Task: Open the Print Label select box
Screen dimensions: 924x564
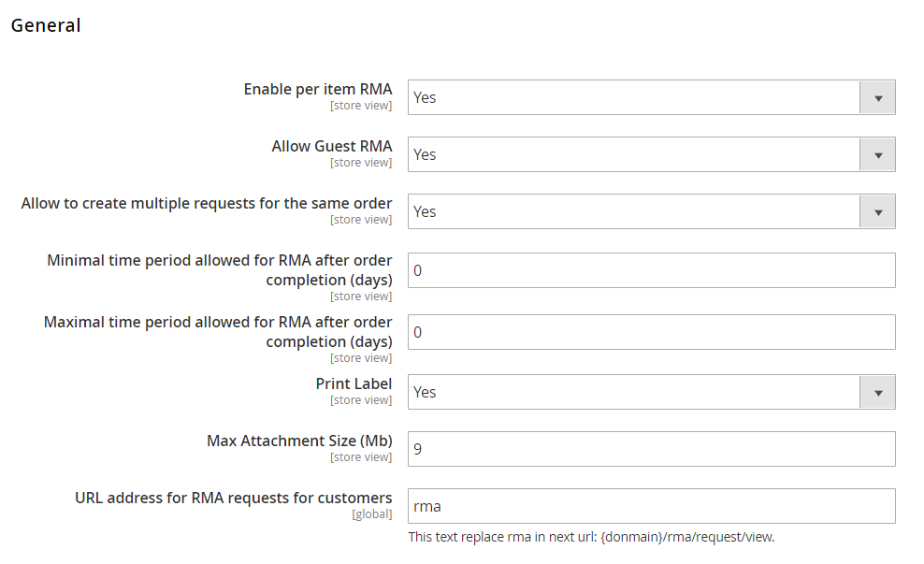Action: point(633,392)
